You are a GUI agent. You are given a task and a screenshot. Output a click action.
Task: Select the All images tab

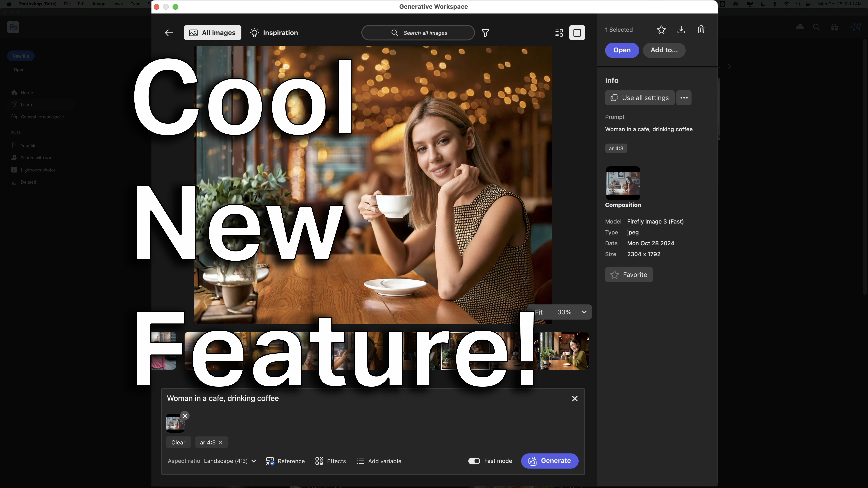point(212,33)
